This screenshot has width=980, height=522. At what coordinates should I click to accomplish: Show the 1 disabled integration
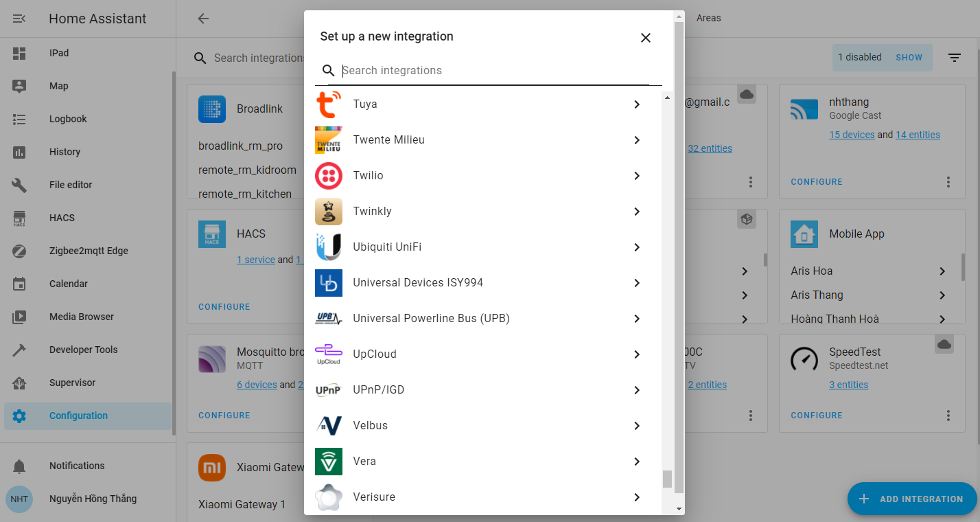click(909, 58)
